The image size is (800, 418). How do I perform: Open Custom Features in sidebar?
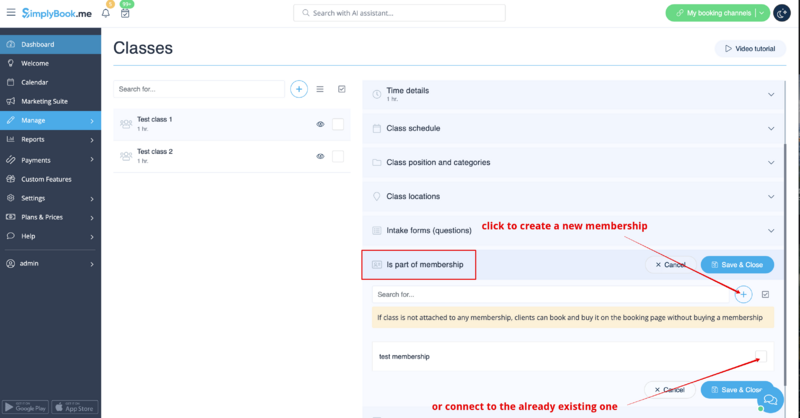(x=51, y=179)
